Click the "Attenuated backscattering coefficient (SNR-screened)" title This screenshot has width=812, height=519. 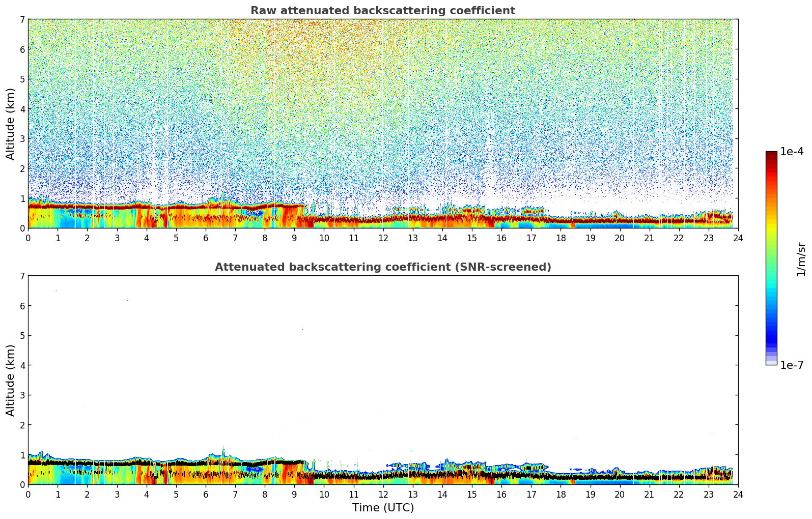pos(382,267)
